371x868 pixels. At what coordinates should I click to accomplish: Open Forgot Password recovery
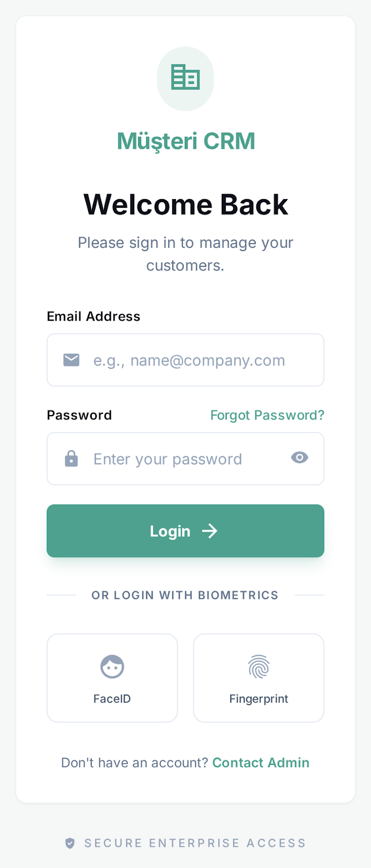coord(267,415)
